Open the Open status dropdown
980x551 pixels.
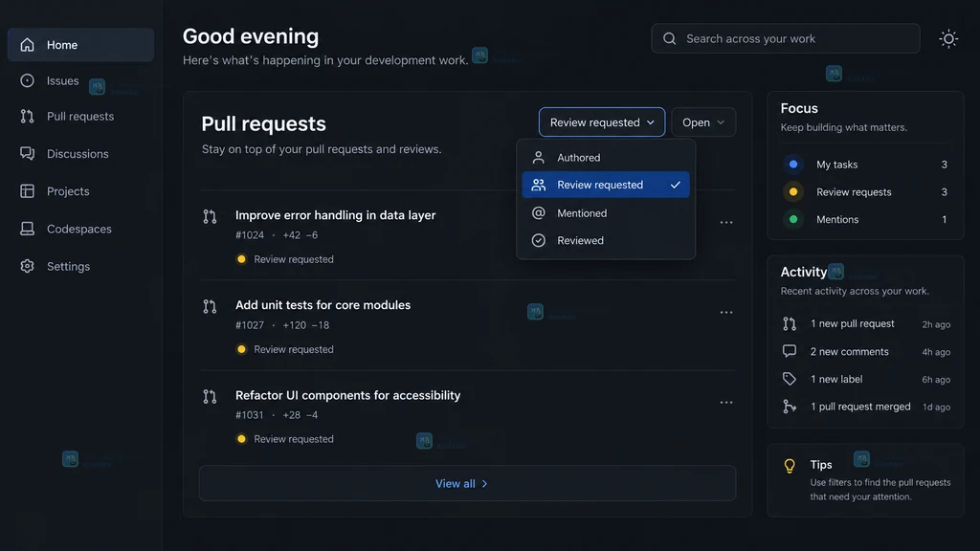click(x=703, y=122)
